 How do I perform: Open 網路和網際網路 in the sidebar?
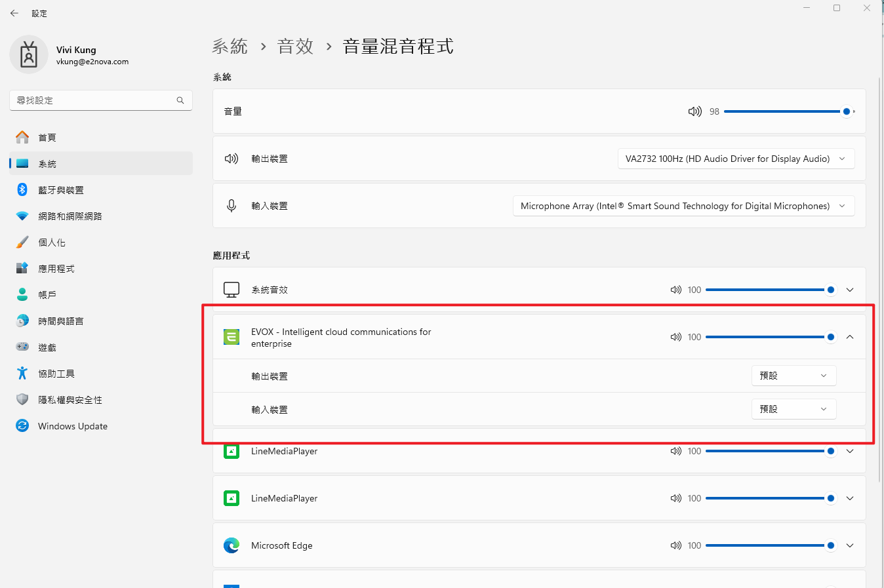(101, 216)
